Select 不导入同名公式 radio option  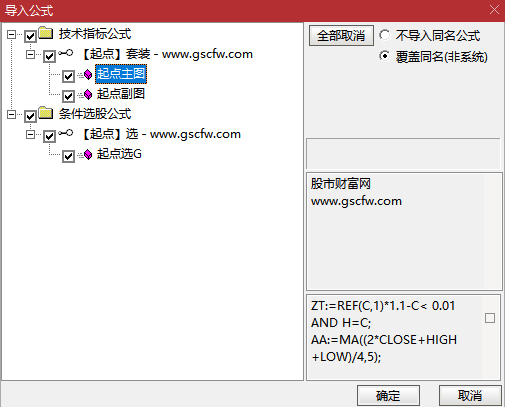tap(384, 35)
